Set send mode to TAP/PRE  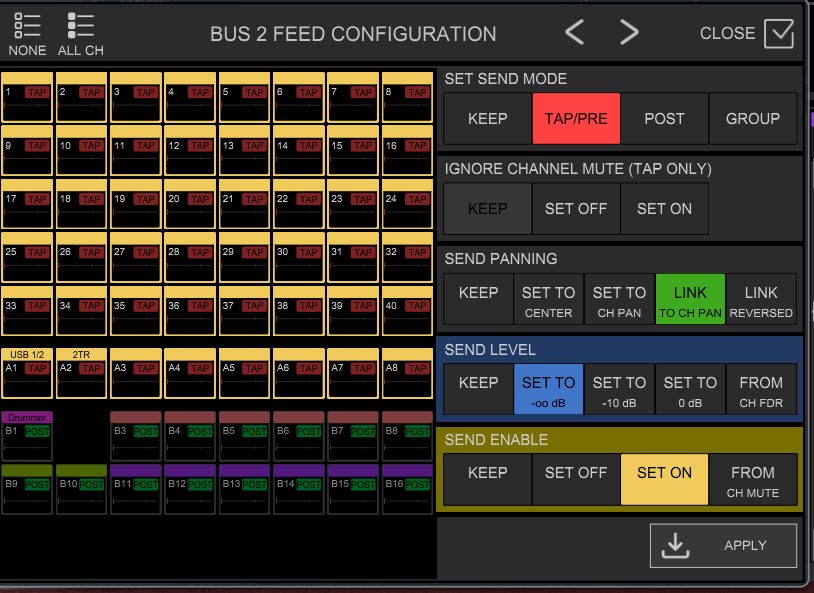tap(576, 118)
